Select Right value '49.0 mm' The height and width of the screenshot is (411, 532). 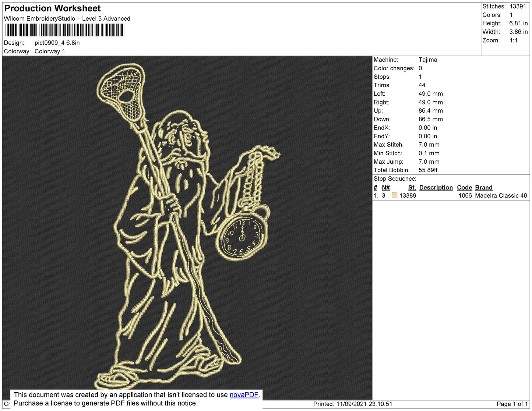point(431,102)
